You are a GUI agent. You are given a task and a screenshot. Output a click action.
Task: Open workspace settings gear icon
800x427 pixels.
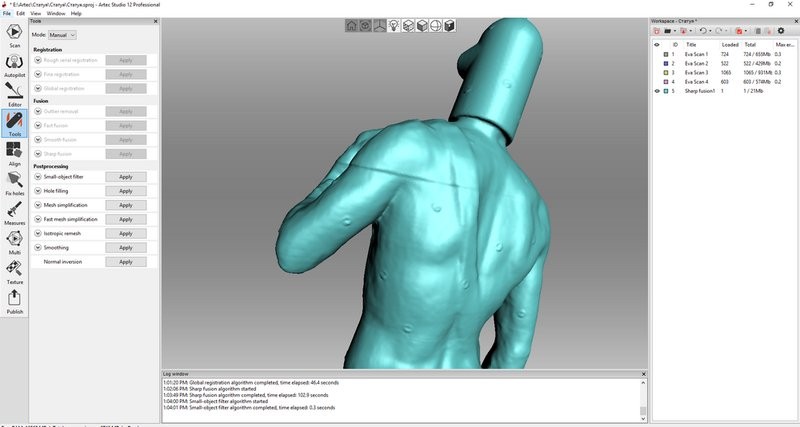pos(780,31)
